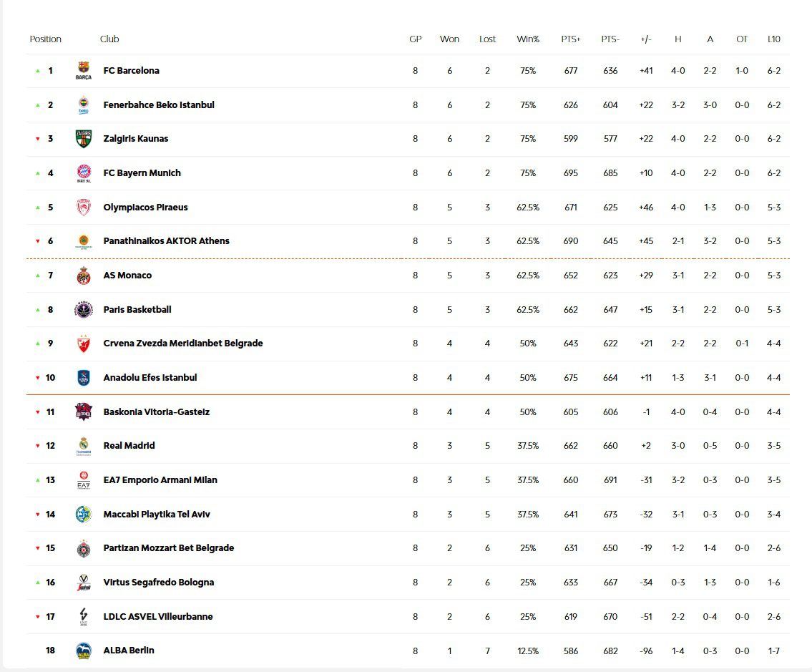
Task: Click the Club column header
Action: (x=109, y=39)
